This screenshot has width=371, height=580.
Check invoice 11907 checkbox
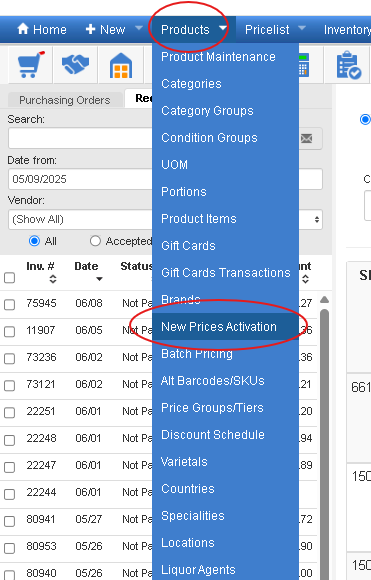pyautogui.click(x=9, y=331)
